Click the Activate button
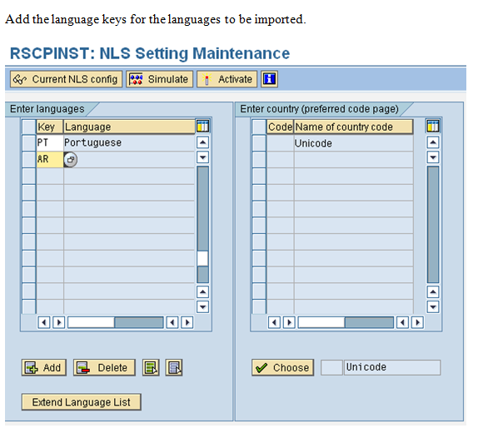483x448 pixels. pos(227,79)
